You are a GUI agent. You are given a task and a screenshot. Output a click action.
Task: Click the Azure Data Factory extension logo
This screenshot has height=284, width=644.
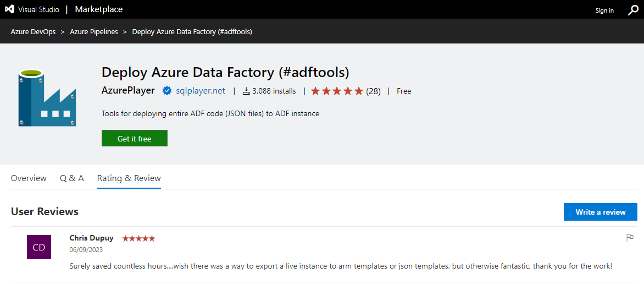(47, 98)
